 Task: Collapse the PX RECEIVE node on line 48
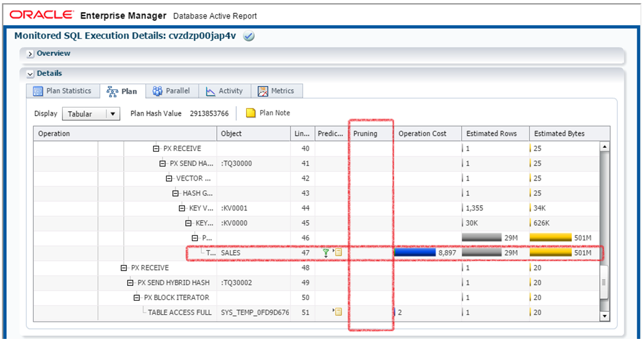coord(124,268)
